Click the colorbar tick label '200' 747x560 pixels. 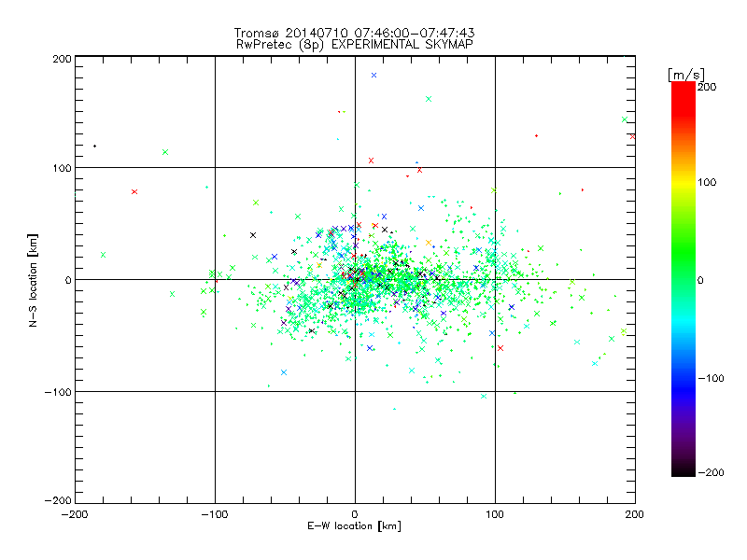tap(707, 87)
